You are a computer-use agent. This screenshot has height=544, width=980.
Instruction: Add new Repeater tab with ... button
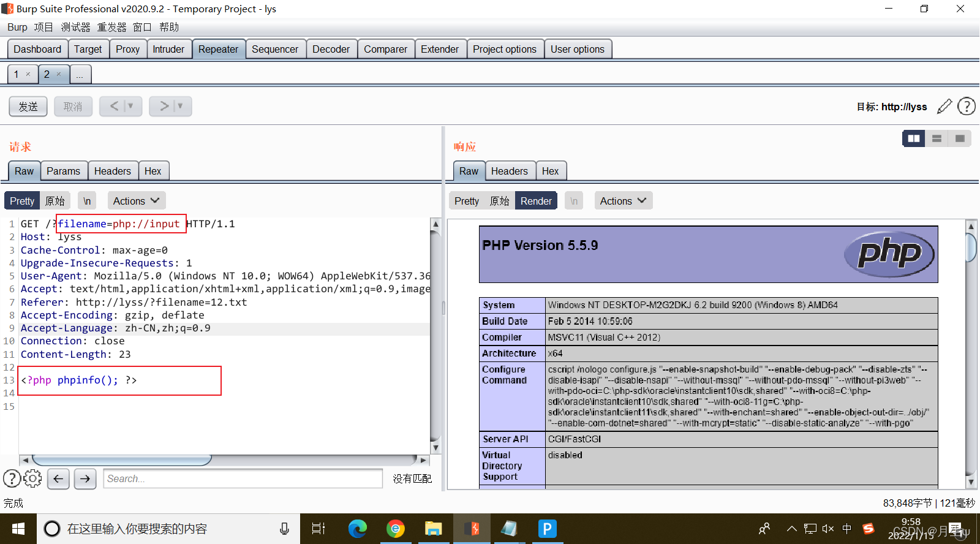[x=80, y=74]
